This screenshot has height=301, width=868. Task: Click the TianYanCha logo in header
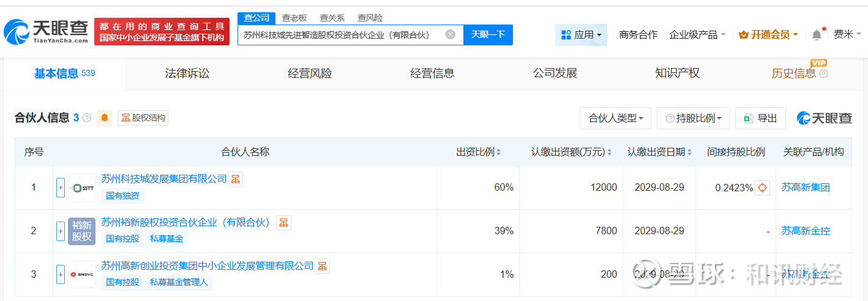click(46, 32)
